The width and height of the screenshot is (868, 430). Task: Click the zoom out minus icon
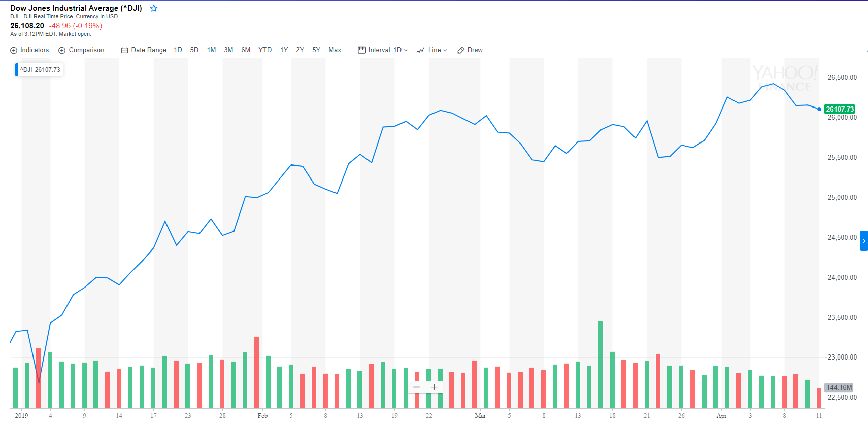[x=416, y=387]
